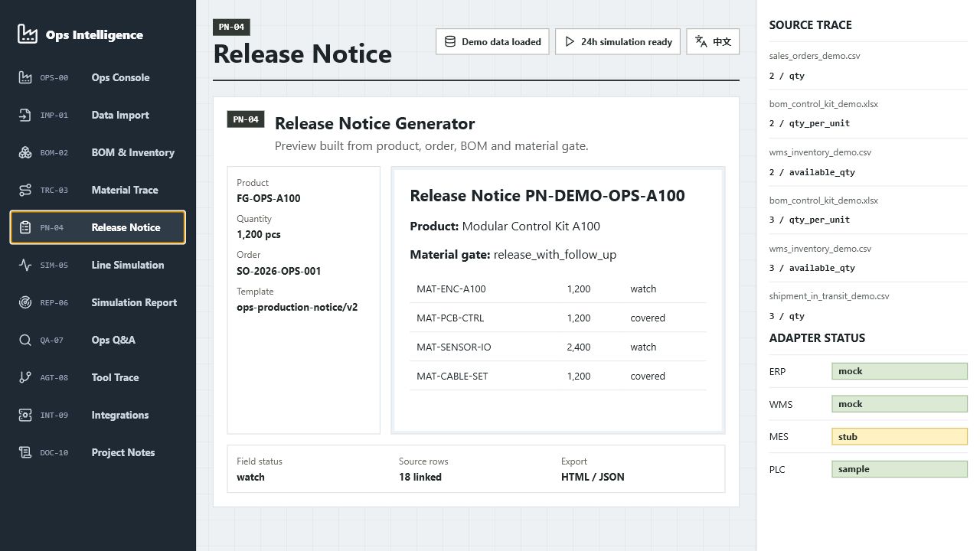The image size is (980, 551).
Task: Click the BOM & Inventory boxes icon
Action: 25,152
